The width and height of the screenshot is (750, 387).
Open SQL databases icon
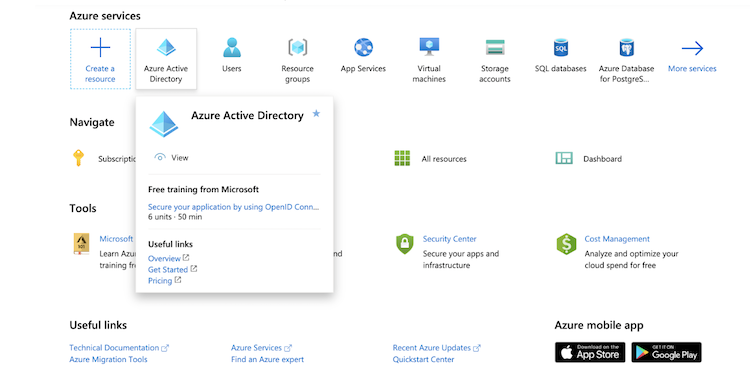click(561, 47)
